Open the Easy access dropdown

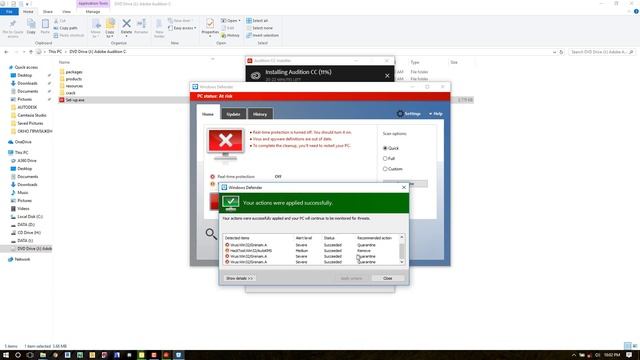click(182, 28)
